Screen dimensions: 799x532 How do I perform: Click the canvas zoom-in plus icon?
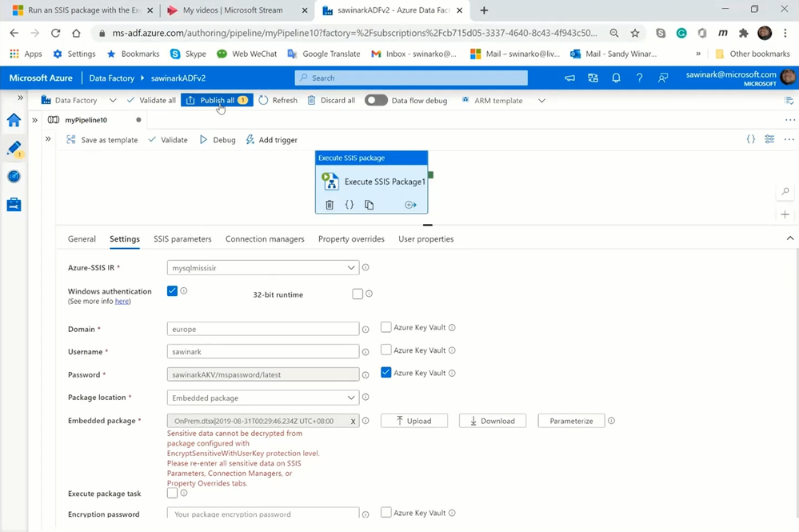tap(785, 214)
